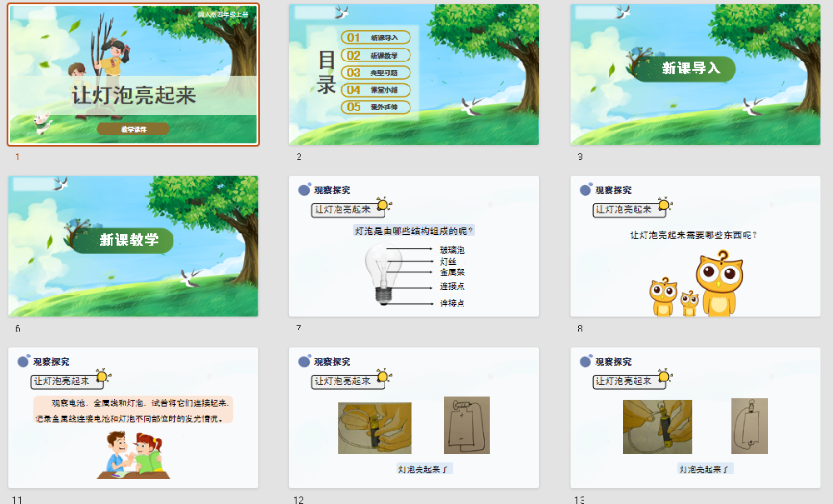Click the 03 典型习题 contents entry
Image resolution: width=833 pixels, height=504 pixels.
tap(374, 72)
